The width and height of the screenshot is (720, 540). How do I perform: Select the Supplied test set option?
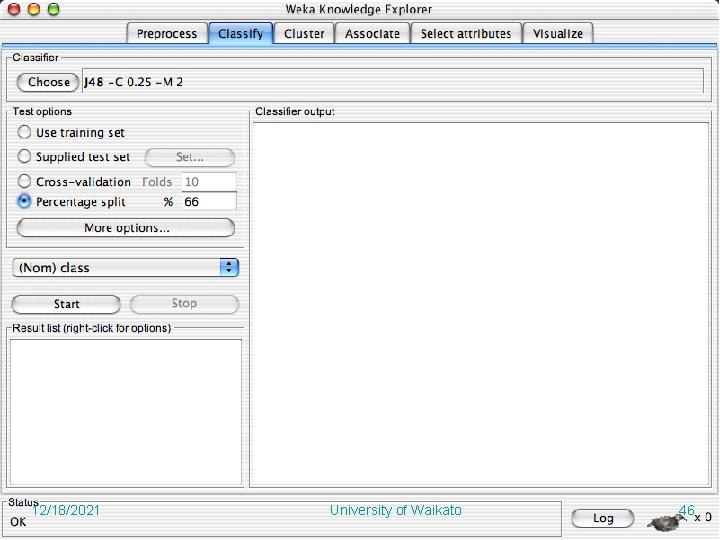24,156
